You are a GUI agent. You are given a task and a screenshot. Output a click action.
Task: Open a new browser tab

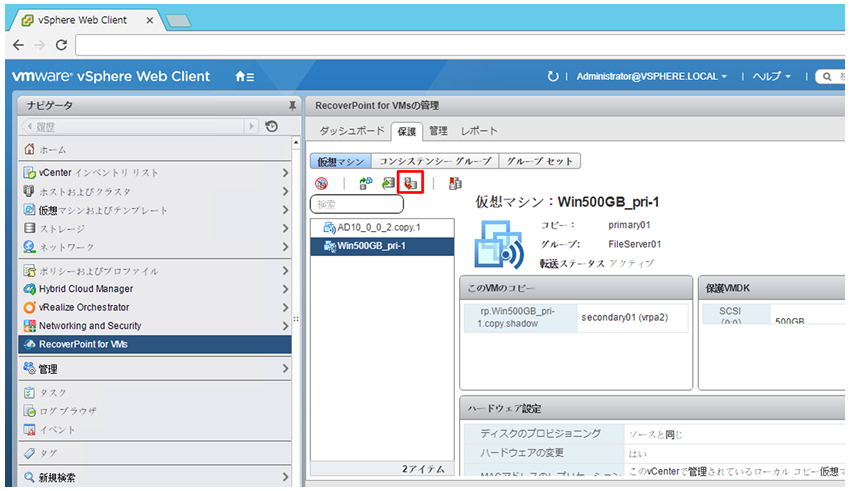(x=178, y=21)
